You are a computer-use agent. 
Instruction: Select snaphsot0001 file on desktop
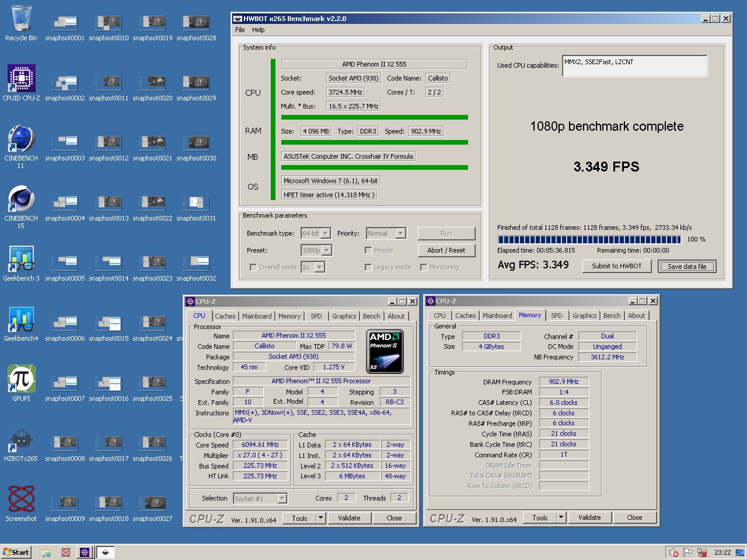click(65, 27)
